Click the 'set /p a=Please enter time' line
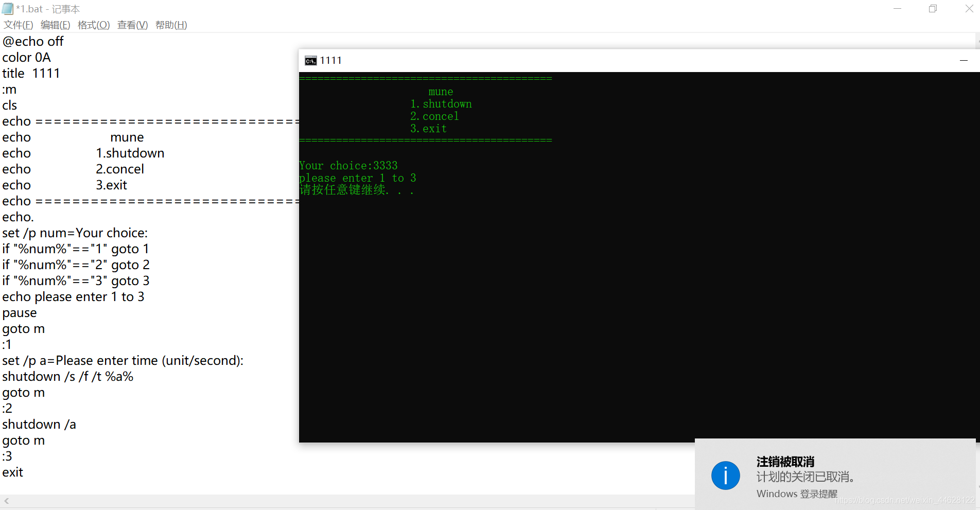Viewport: 980px width, 510px height. pyautogui.click(x=123, y=360)
